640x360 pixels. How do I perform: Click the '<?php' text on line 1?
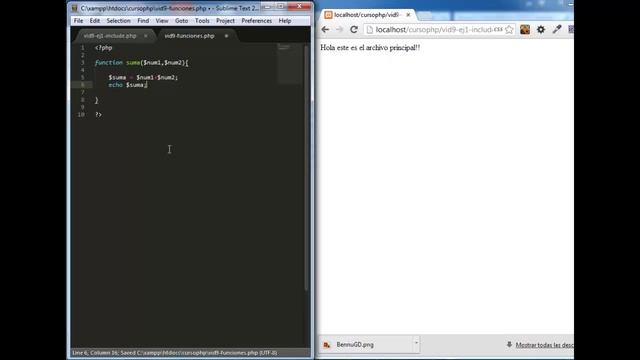104,48
